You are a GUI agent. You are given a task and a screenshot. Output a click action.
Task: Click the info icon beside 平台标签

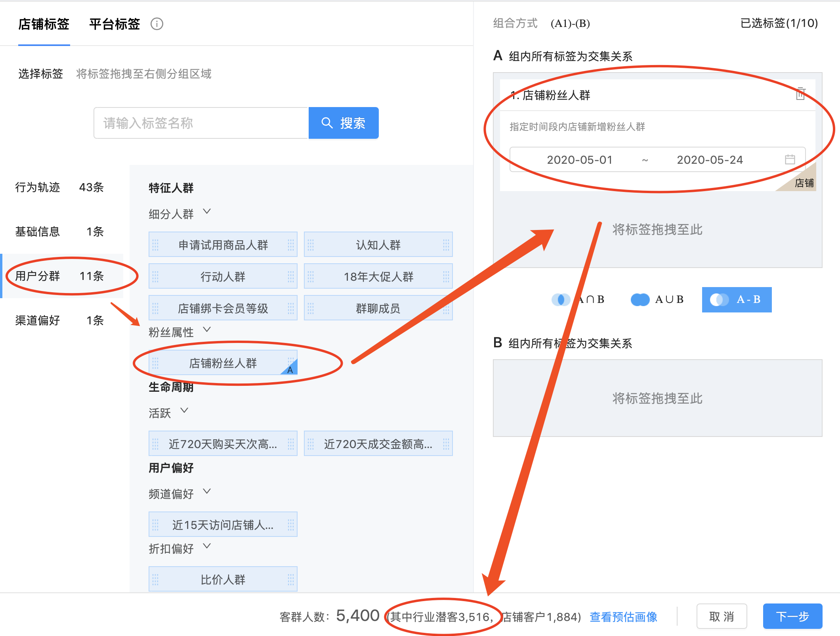(x=157, y=24)
